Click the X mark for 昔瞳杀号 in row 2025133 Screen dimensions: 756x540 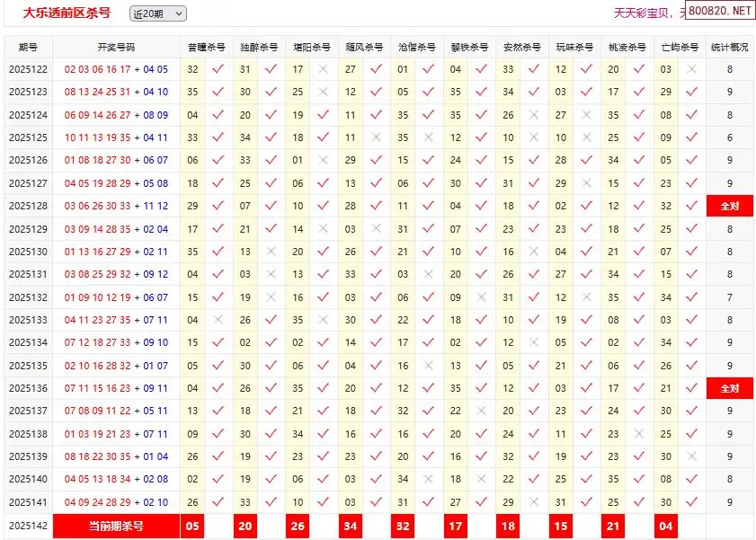click(218, 320)
